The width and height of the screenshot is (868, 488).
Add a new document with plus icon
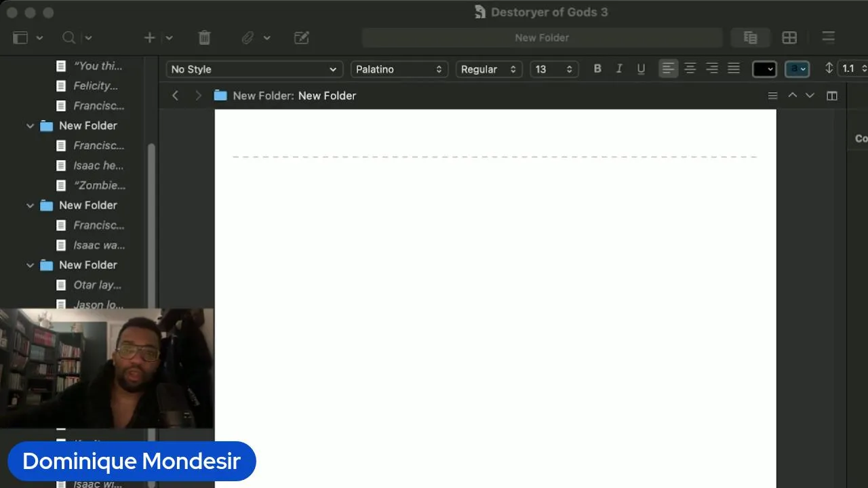tap(150, 38)
